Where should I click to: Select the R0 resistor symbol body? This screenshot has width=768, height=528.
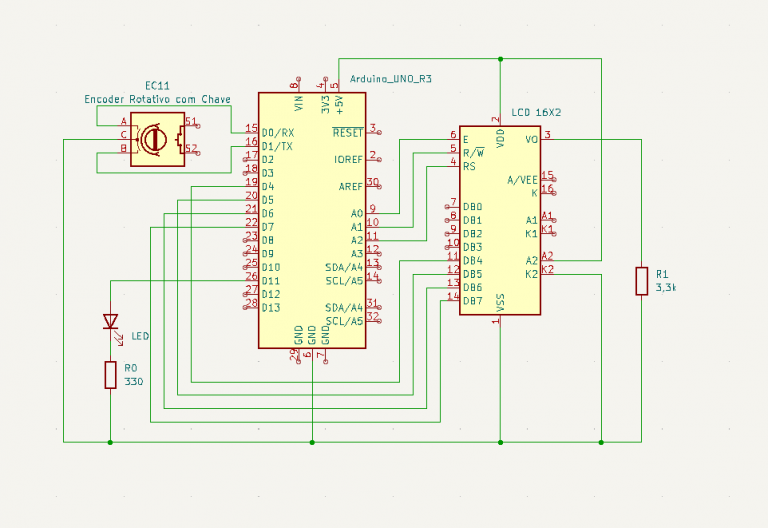point(110,375)
